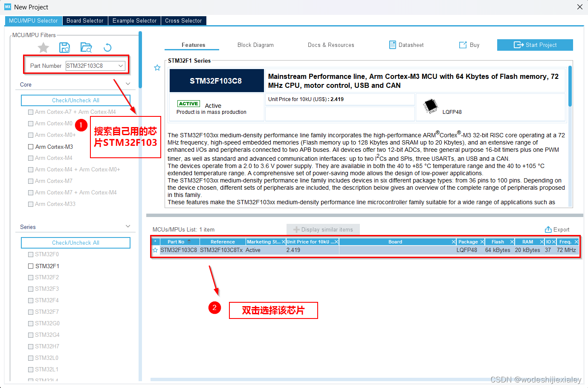Open the Cross Selector tab

tap(183, 20)
